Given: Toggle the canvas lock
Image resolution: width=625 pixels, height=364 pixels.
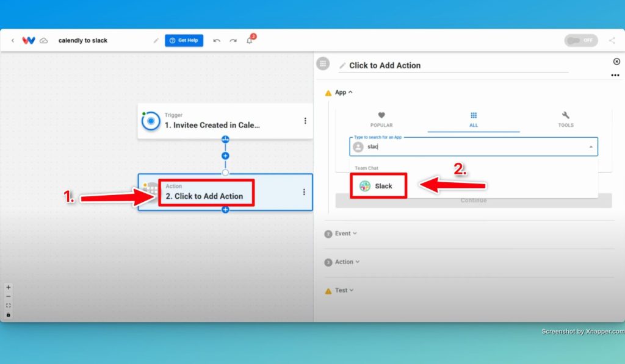Looking at the screenshot, I should (9, 315).
